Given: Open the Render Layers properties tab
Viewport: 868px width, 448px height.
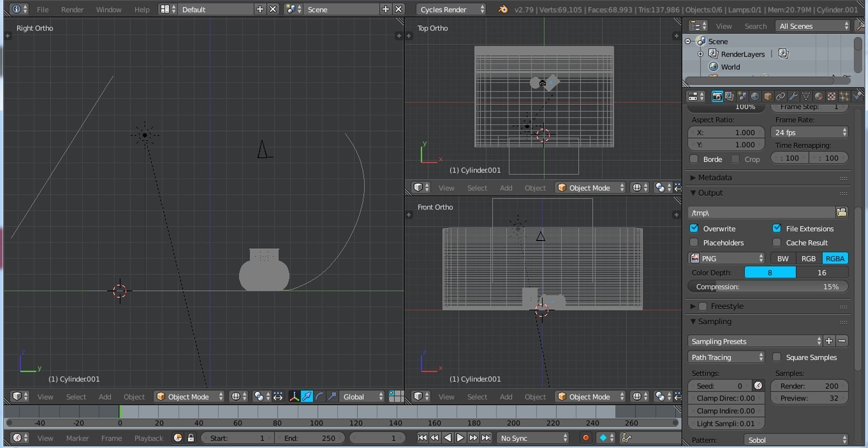Looking at the screenshot, I should pyautogui.click(x=729, y=97).
